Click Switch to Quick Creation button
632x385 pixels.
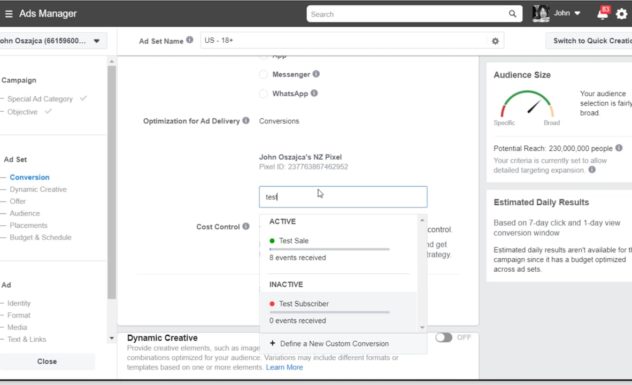pos(589,41)
